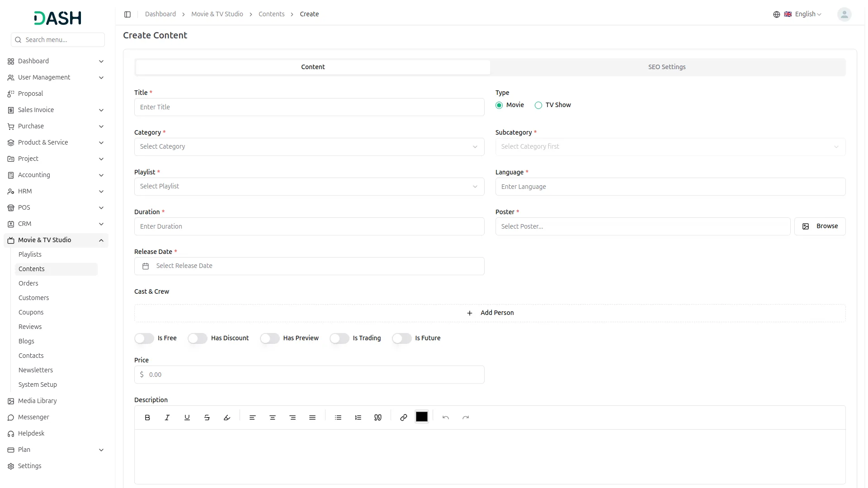The image size is (868, 488).
Task: Click the blockquote icon in editor
Action: point(378,418)
